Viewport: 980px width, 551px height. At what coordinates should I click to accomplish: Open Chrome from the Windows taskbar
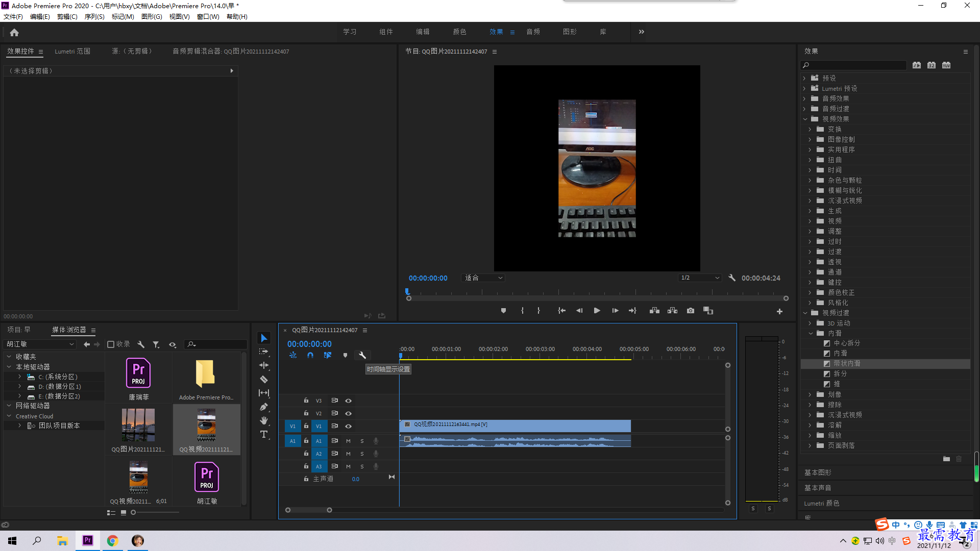tap(112, 541)
